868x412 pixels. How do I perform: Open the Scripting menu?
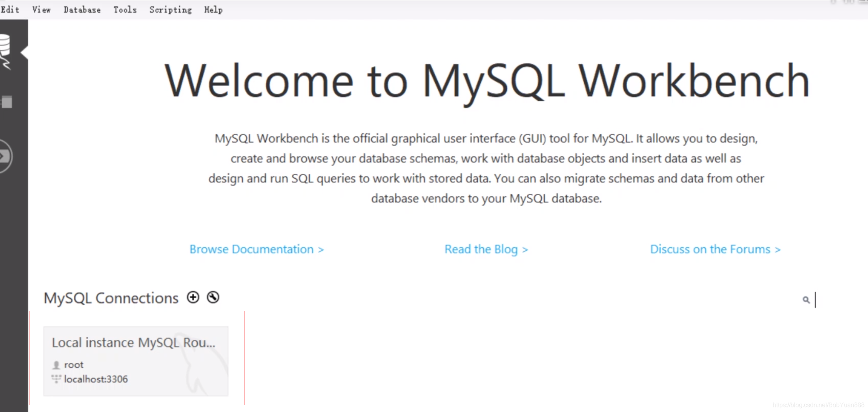pos(170,10)
